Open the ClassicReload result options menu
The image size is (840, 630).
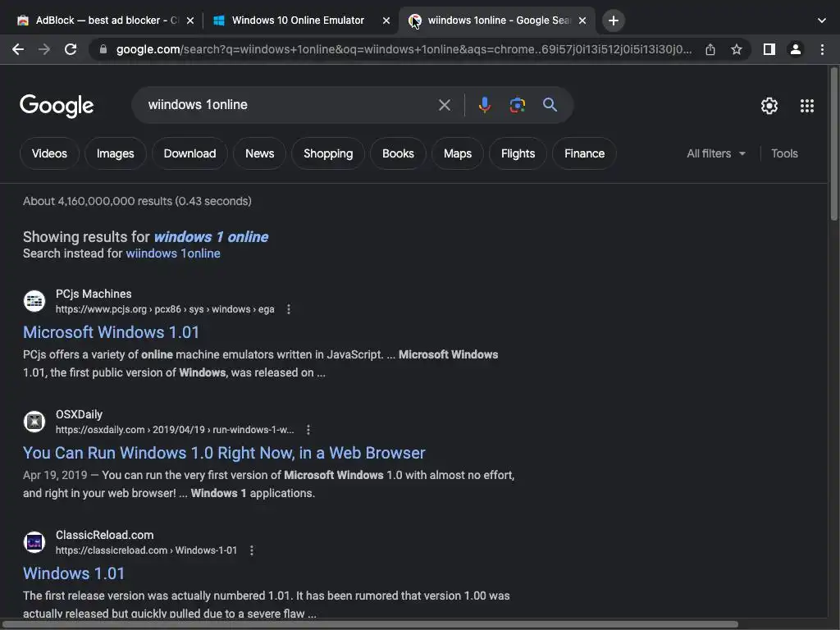252,550
